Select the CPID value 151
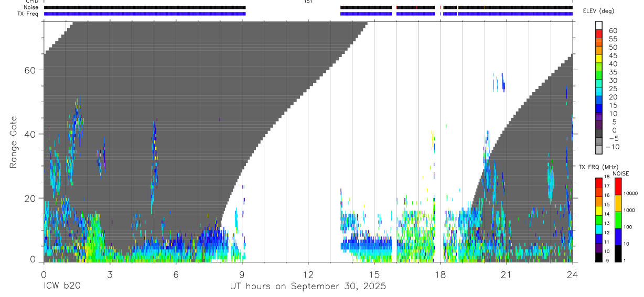This screenshot has width=644, height=297. tap(308, 2)
